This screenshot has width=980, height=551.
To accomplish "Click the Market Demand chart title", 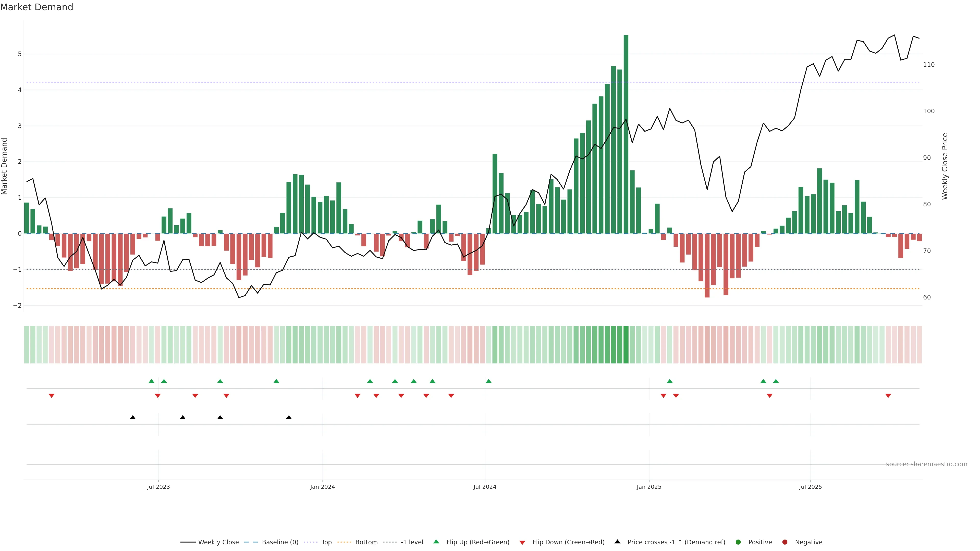I will coord(36,7).
